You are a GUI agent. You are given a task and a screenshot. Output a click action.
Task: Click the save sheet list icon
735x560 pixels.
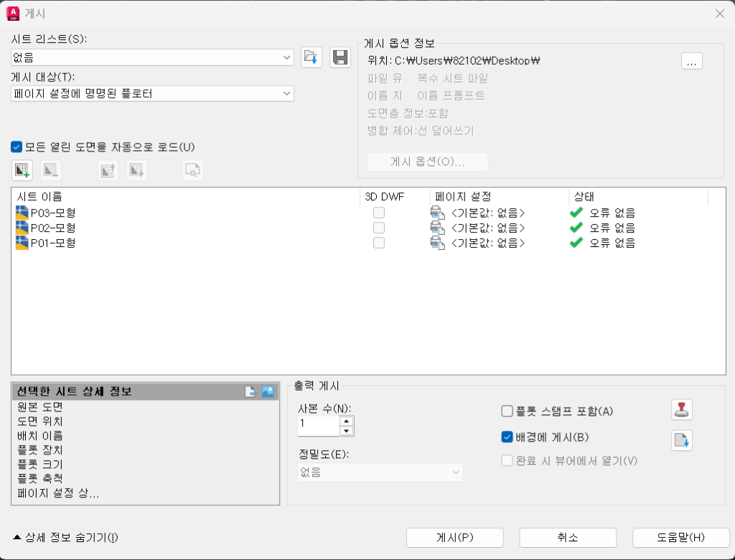coord(339,57)
